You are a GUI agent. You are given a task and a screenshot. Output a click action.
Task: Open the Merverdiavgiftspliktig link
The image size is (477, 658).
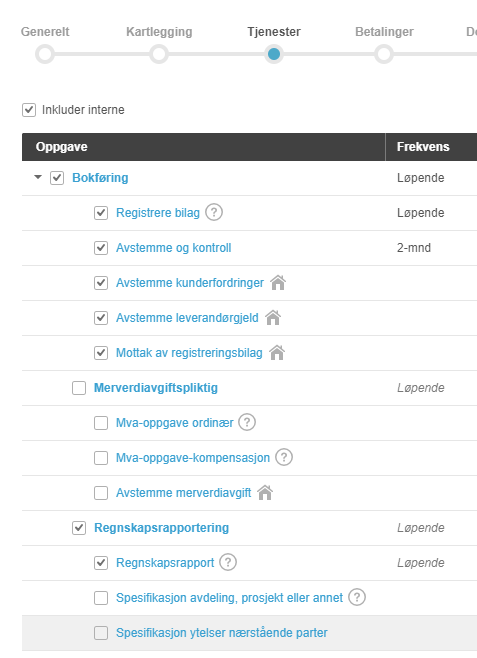pos(156,388)
